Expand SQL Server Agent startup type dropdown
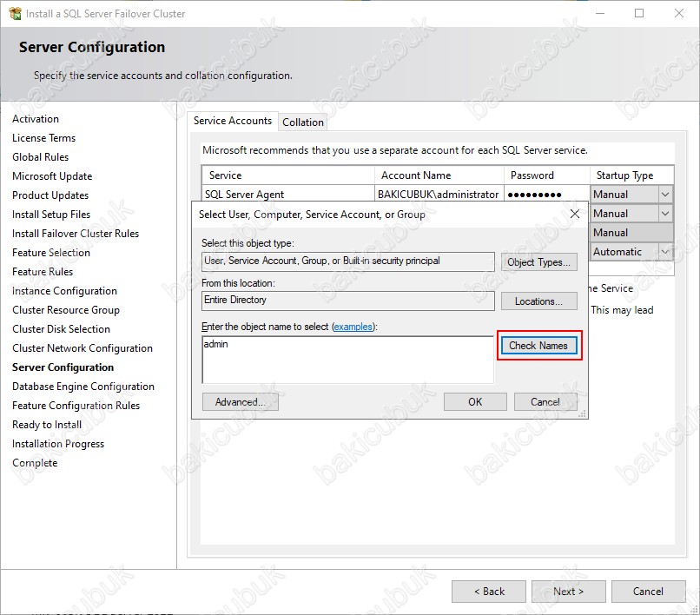The image size is (700, 615). [x=664, y=195]
